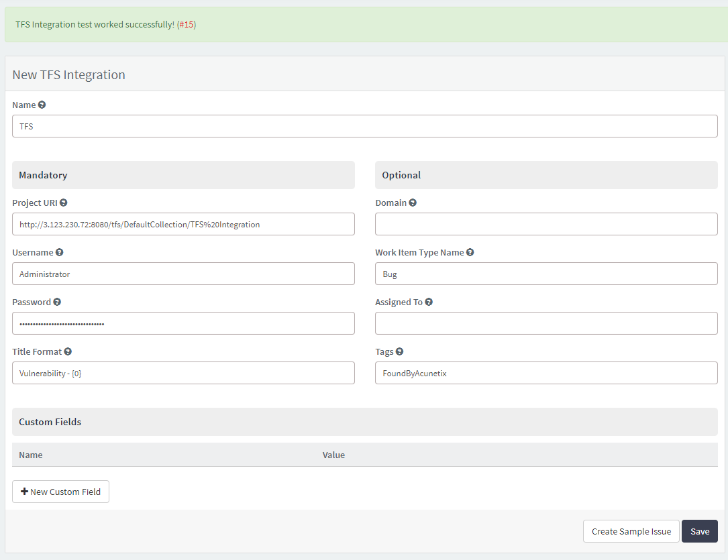
Task: Click the Custom Fields section header
Action: point(365,422)
